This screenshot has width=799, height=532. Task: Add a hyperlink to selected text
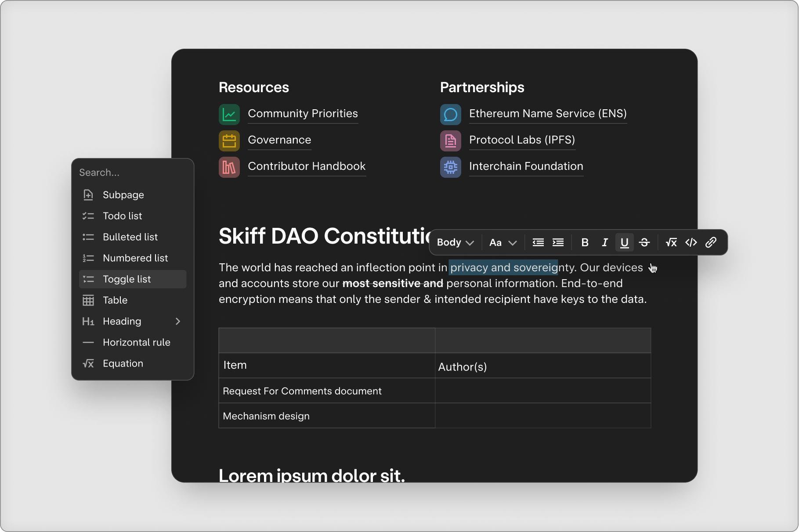pyautogui.click(x=711, y=242)
